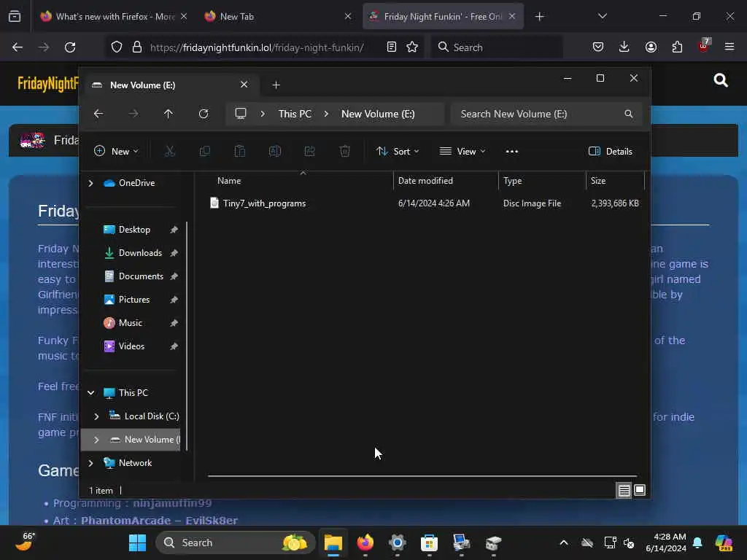Sort by the Date modified column
747x560 pixels.
tap(446, 181)
